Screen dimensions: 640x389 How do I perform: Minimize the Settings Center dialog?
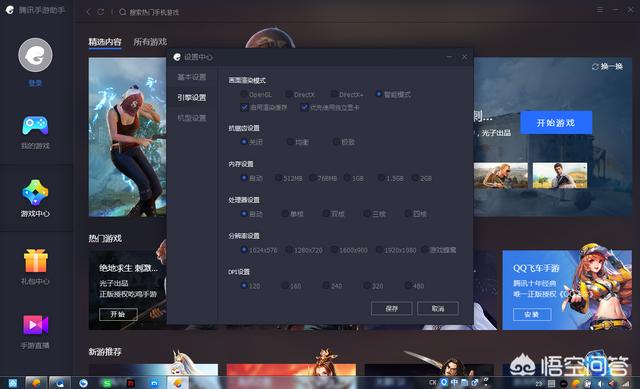(449, 57)
